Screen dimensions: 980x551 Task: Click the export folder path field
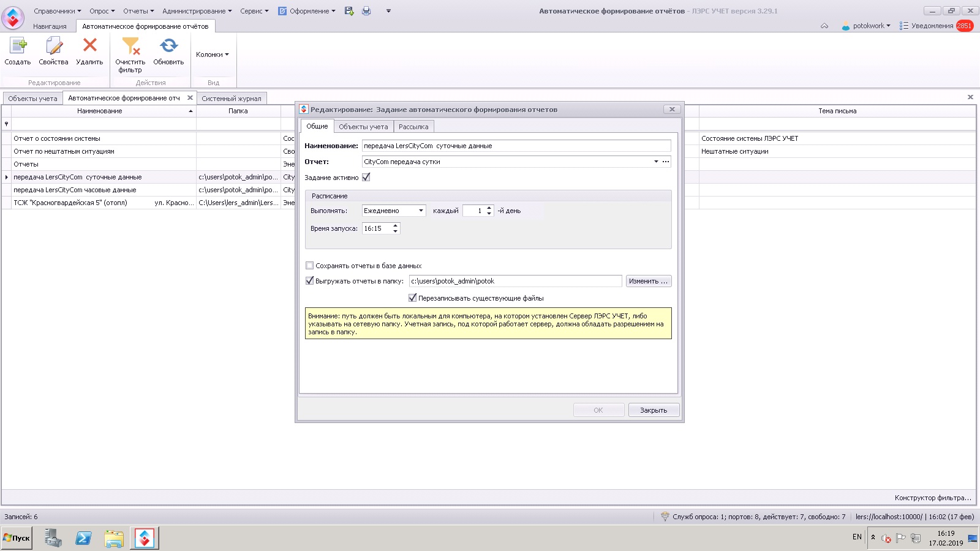tap(516, 281)
